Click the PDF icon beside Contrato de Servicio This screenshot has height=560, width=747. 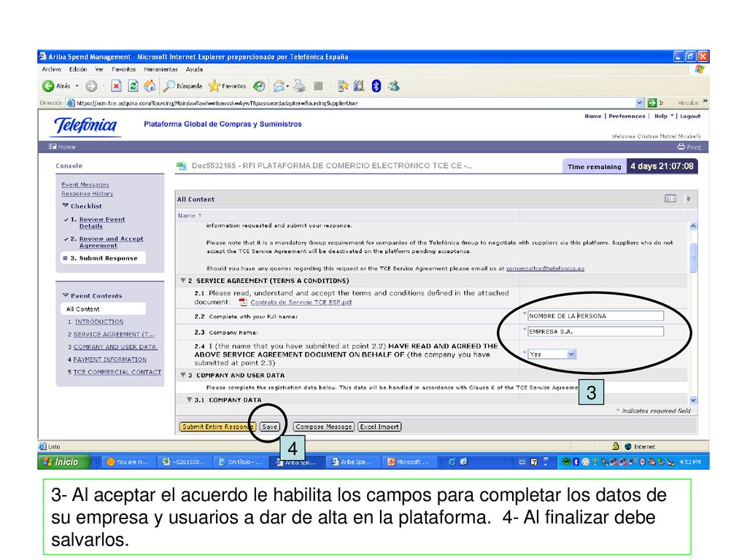click(243, 302)
